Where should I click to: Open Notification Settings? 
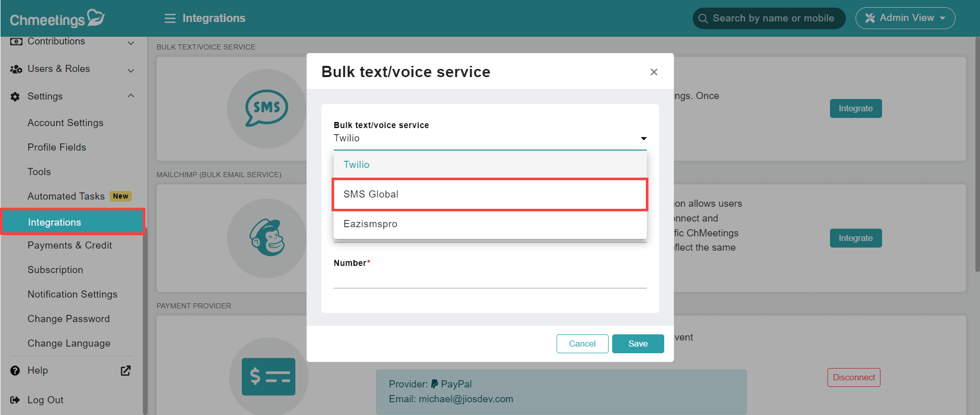72,295
